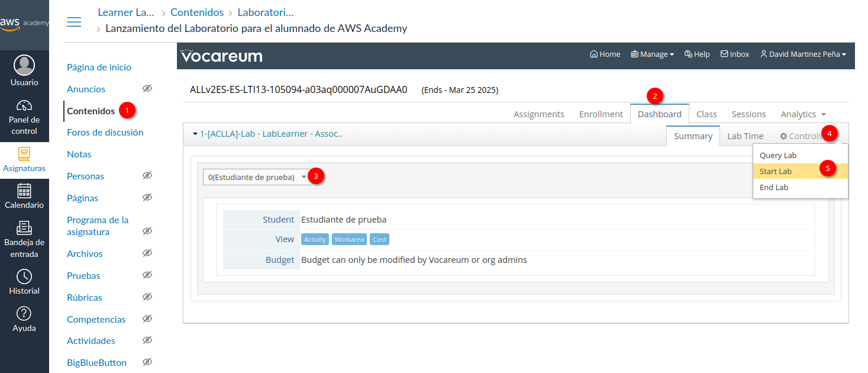This screenshot has width=868, height=373.
Task: Switch to the Lab Time tab
Action: point(745,136)
